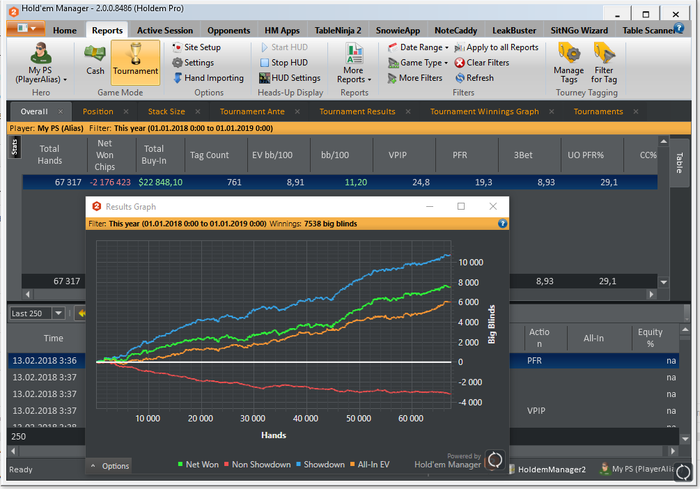
Task: Toggle All-In EV legend series
Action: click(370, 464)
